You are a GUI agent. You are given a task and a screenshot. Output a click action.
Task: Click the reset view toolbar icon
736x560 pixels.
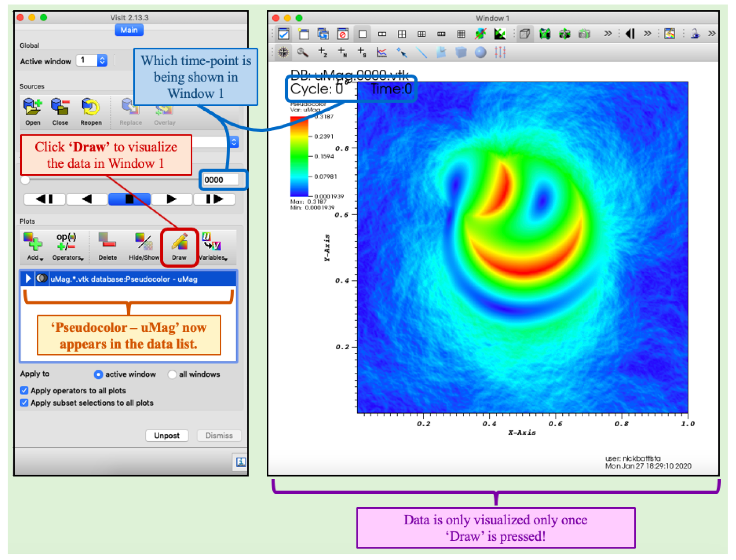pyautogui.click(x=545, y=34)
